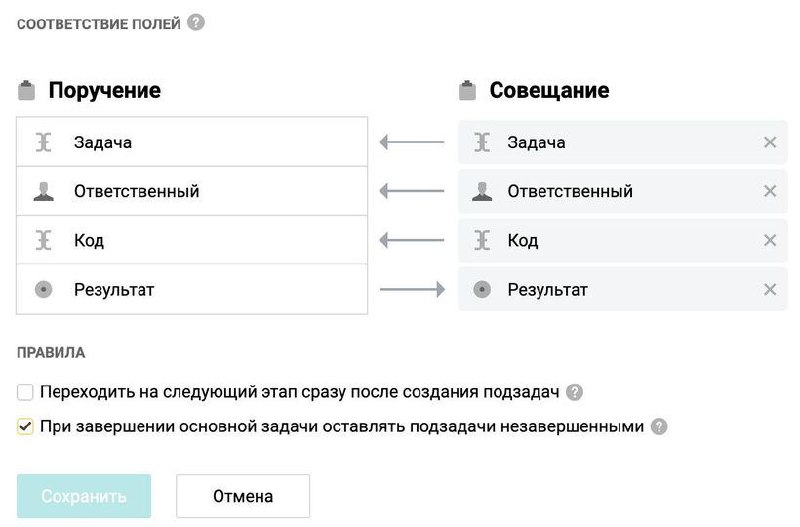Open help for Переходить на следующий этап rule
Viewport: 800px width, 527px height.
[574, 392]
